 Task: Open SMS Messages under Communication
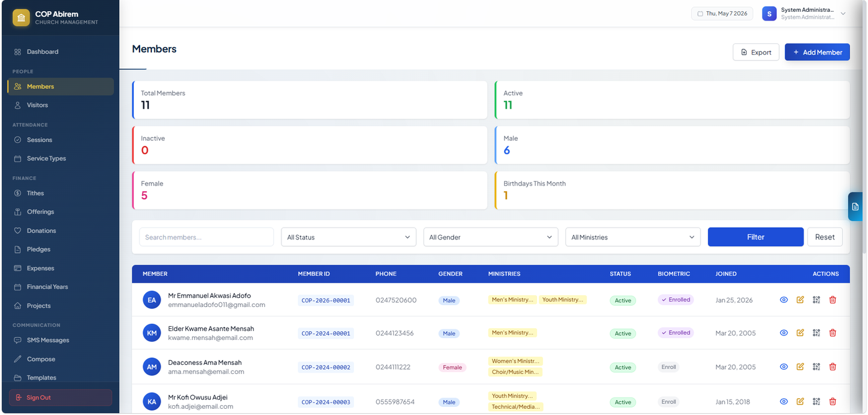point(60,340)
